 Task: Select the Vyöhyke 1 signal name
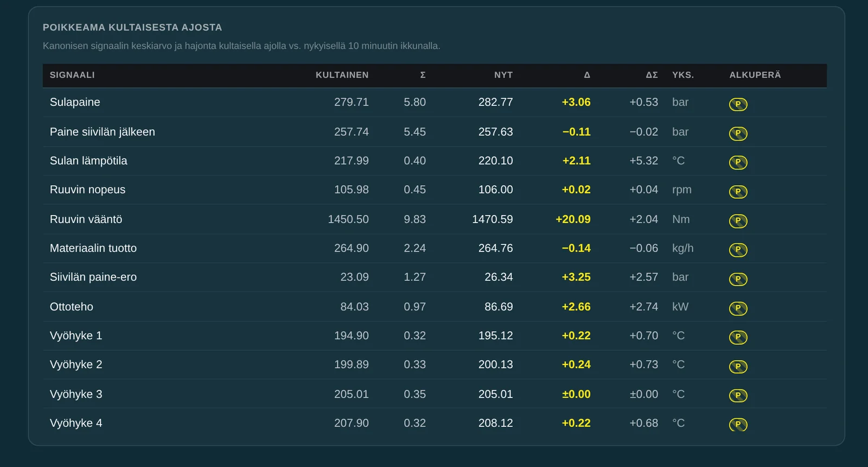click(x=76, y=336)
